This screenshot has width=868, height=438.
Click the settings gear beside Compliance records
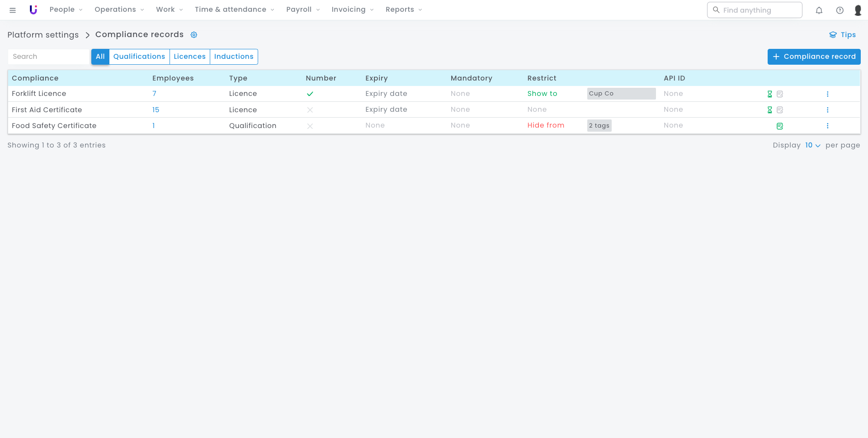(x=194, y=35)
